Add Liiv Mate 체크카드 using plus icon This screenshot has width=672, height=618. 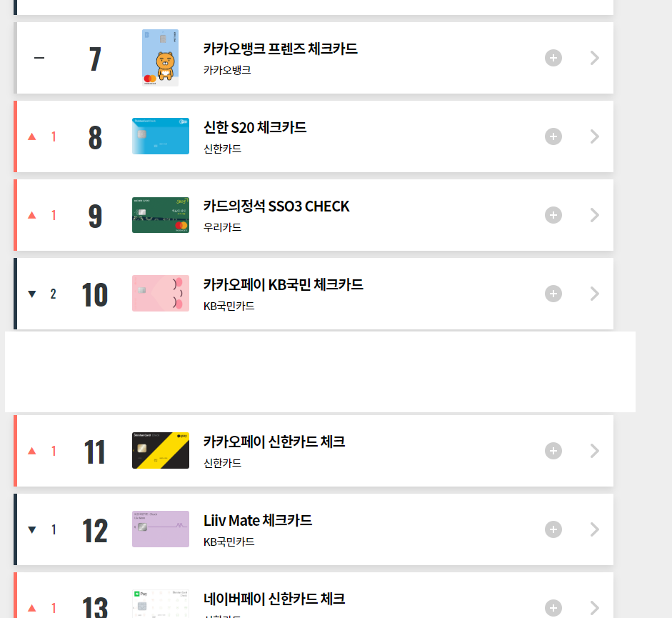[x=553, y=529]
